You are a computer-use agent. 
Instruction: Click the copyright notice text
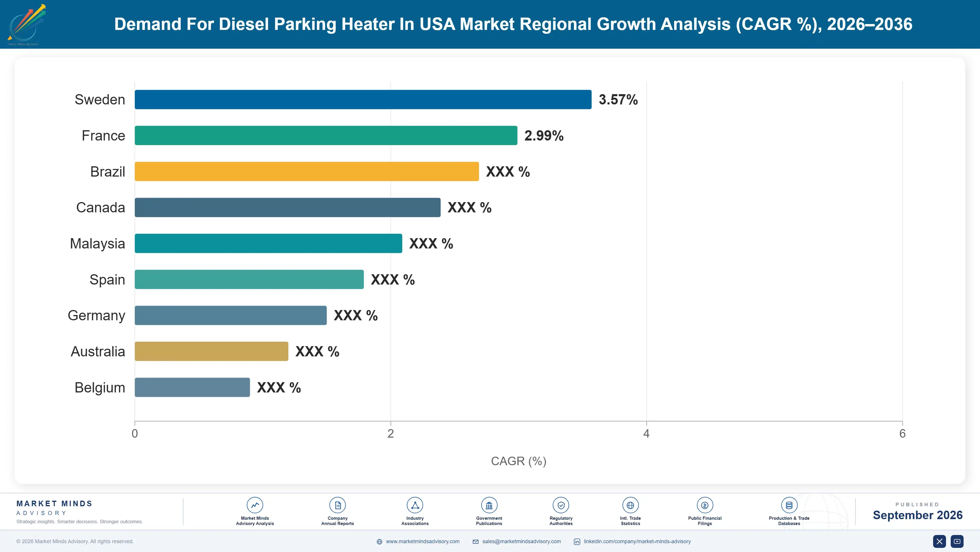tap(75, 541)
